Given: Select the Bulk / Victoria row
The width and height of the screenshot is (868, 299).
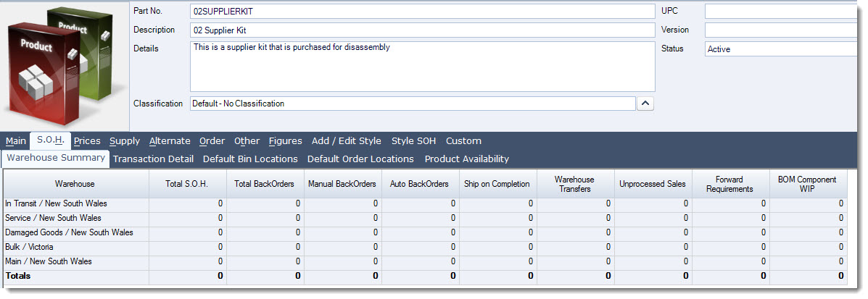Looking at the screenshot, I should [x=425, y=247].
